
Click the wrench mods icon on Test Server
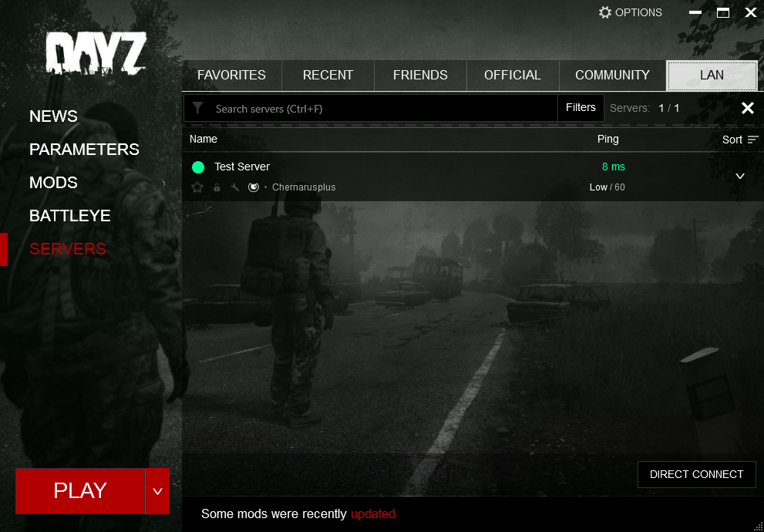[235, 187]
